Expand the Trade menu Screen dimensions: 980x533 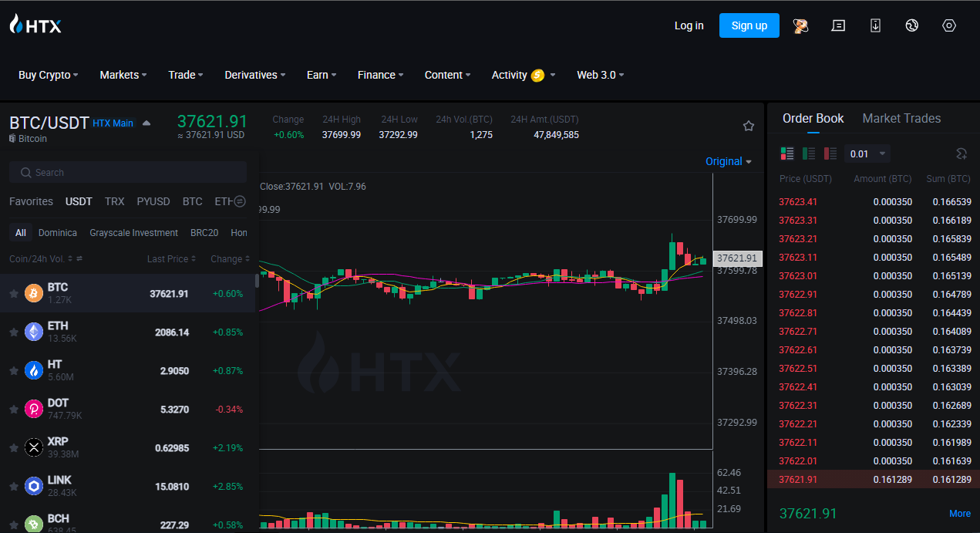(x=186, y=75)
